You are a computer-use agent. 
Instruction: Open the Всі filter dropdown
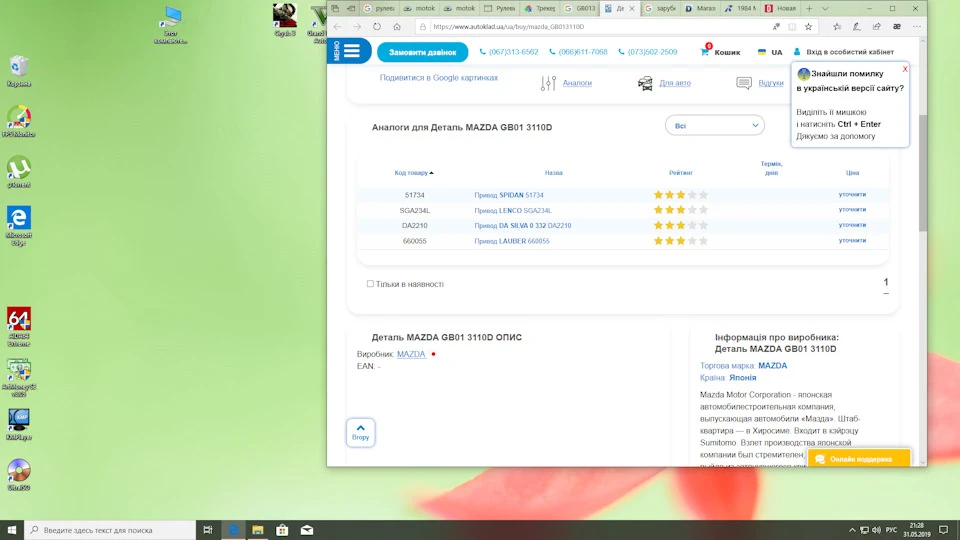(x=714, y=126)
